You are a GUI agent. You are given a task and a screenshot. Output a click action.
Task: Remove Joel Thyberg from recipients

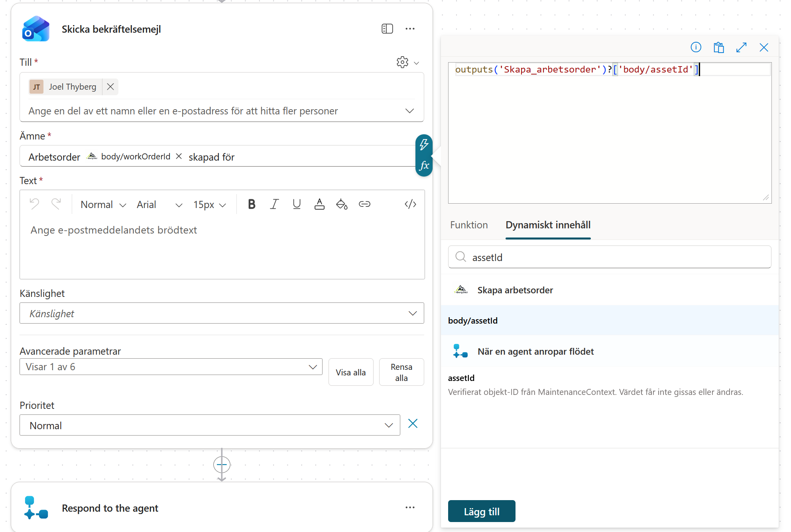point(110,86)
